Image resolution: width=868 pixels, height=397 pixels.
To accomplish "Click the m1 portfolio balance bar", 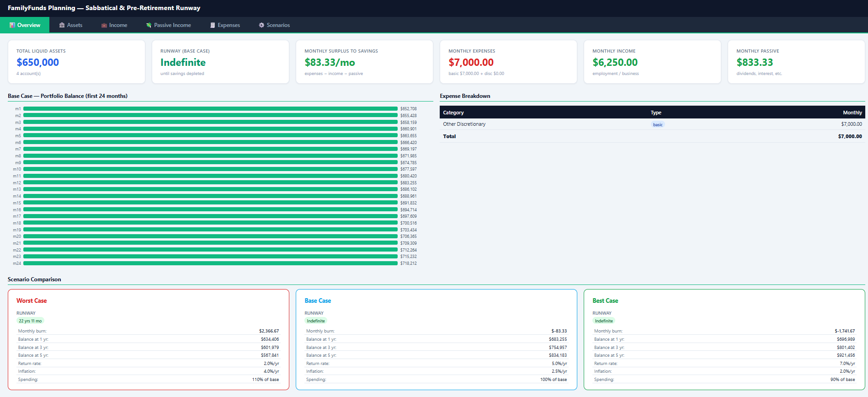I will (x=210, y=109).
